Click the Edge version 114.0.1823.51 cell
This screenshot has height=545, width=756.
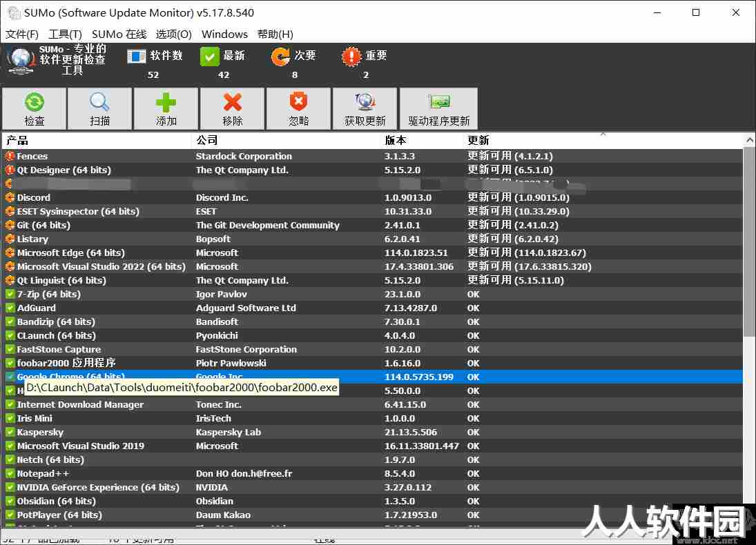[416, 253]
